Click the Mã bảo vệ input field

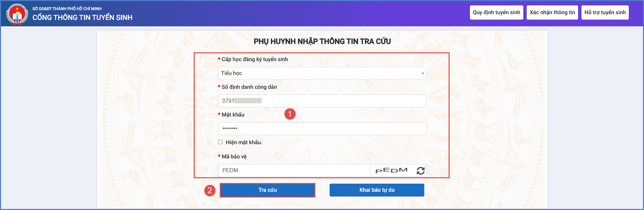click(294, 170)
